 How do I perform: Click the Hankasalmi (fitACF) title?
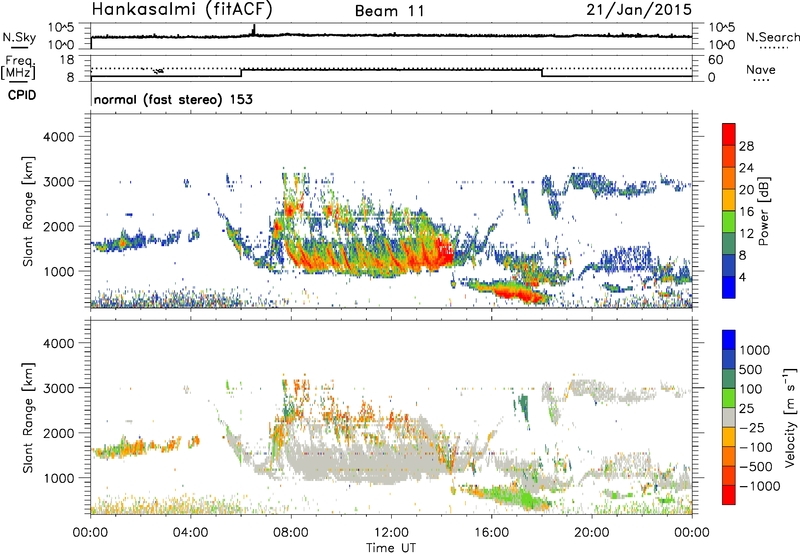coord(182,9)
